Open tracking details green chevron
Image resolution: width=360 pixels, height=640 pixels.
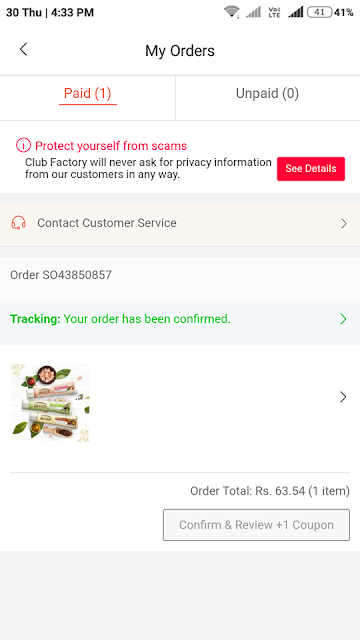tap(343, 319)
